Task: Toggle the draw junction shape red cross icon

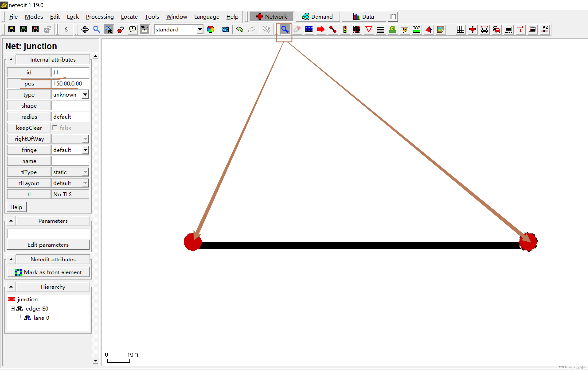Action: 472,29
